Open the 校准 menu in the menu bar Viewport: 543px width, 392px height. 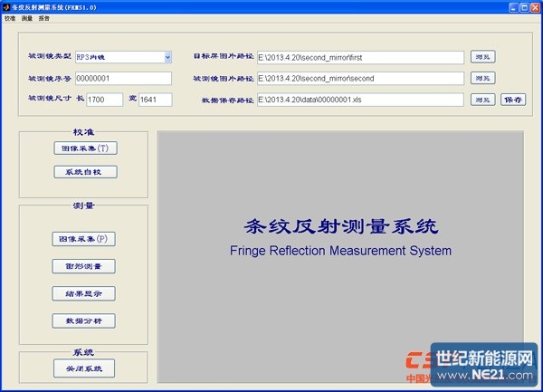(x=9, y=18)
